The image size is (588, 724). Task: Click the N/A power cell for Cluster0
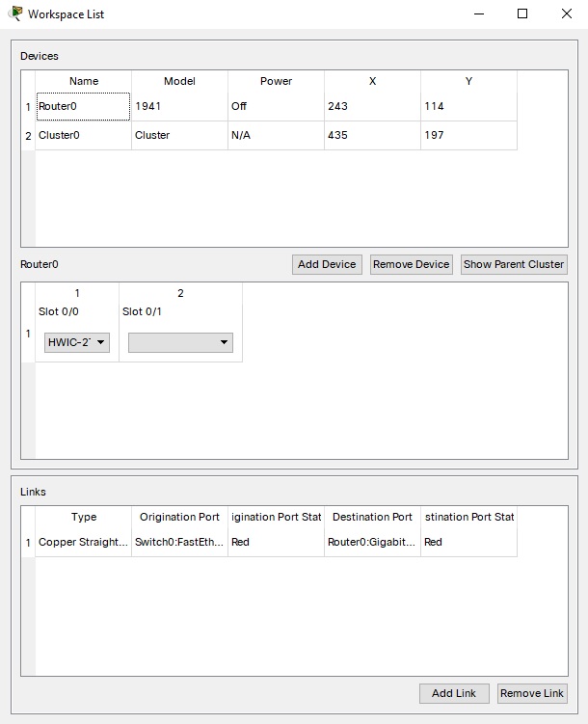click(x=276, y=135)
